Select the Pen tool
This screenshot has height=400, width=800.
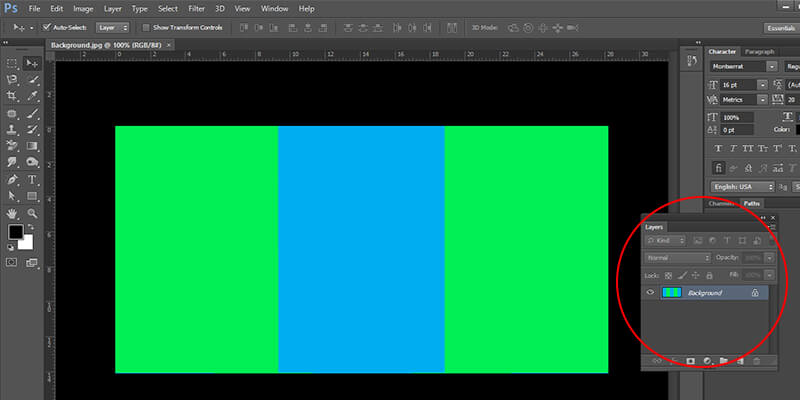(x=12, y=180)
